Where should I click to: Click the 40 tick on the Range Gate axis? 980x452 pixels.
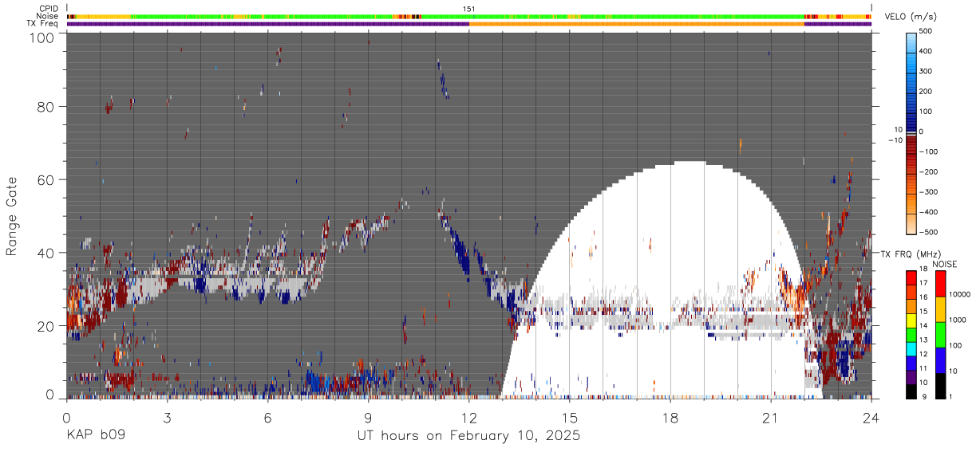click(46, 253)
